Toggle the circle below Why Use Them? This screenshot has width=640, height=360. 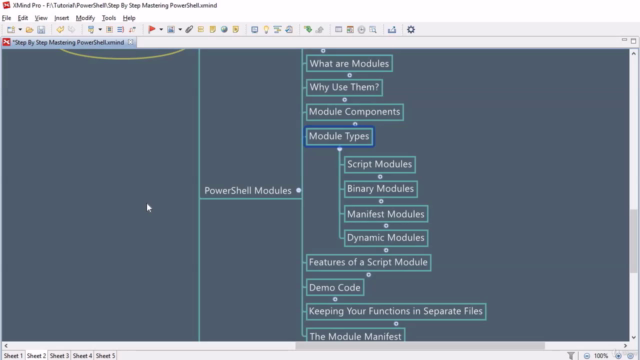344,100
